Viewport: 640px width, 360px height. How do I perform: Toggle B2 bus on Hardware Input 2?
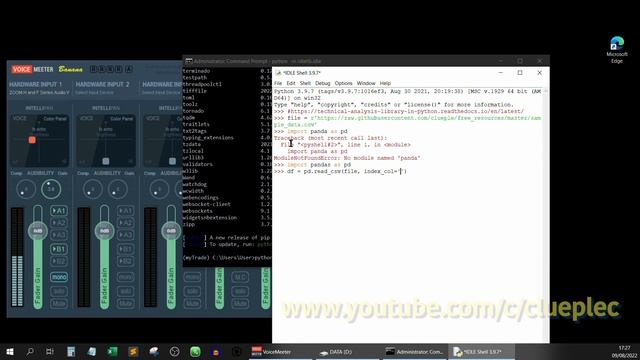[x=125, y=261]
